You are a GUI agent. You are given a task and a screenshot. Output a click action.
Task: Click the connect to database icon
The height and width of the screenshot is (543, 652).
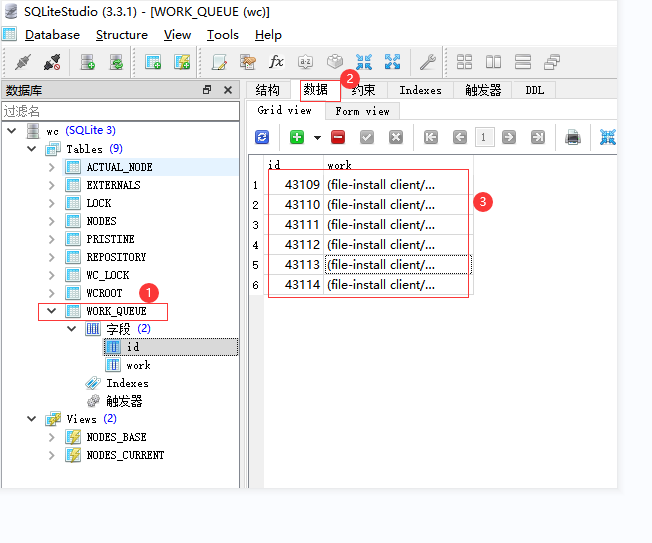point(22,62)
